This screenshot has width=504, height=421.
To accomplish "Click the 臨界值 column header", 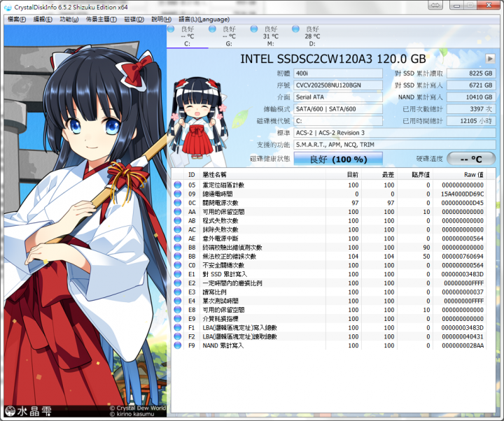I will pos(415,174).
